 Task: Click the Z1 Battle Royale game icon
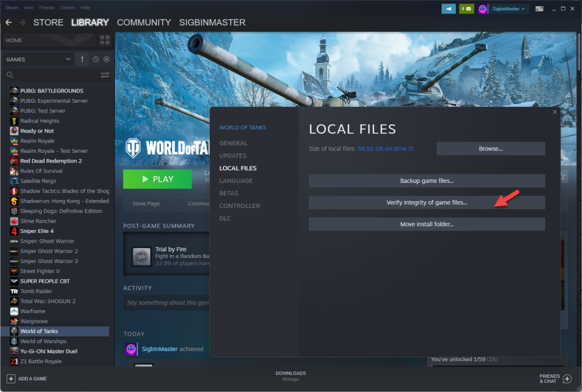click(x=14, y=361)
